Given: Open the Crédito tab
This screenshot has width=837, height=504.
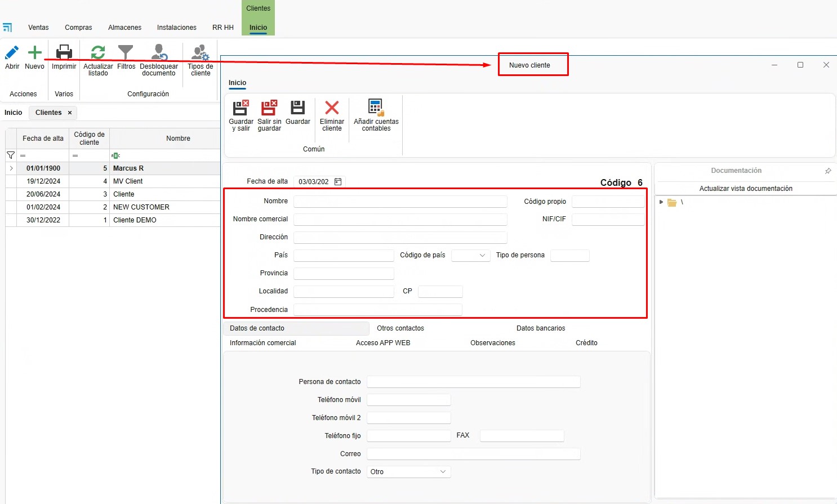Looking at the screenshot, I should pyautogui.click(x=586, y=343).
